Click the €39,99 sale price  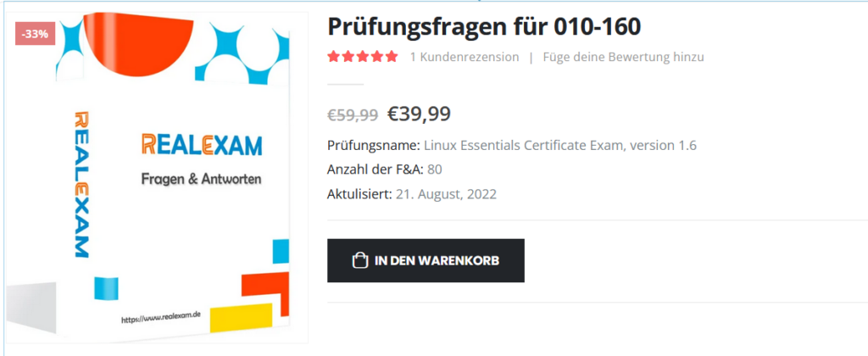(419, 114)
